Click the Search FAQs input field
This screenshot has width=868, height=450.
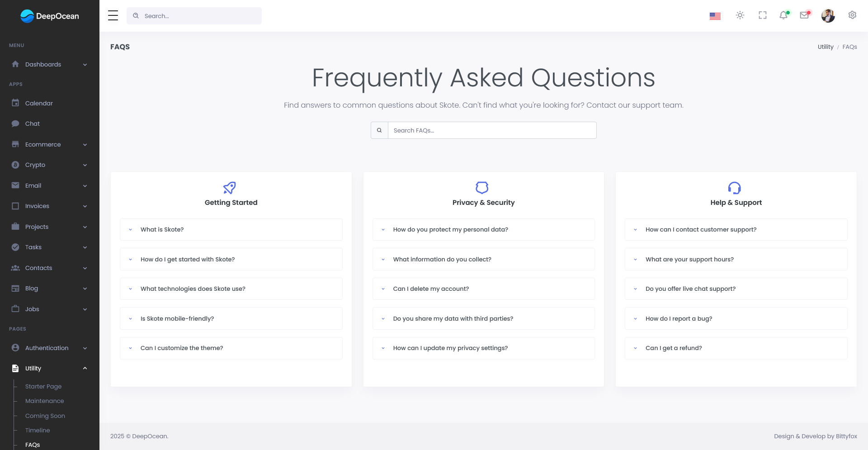(492, 130)
